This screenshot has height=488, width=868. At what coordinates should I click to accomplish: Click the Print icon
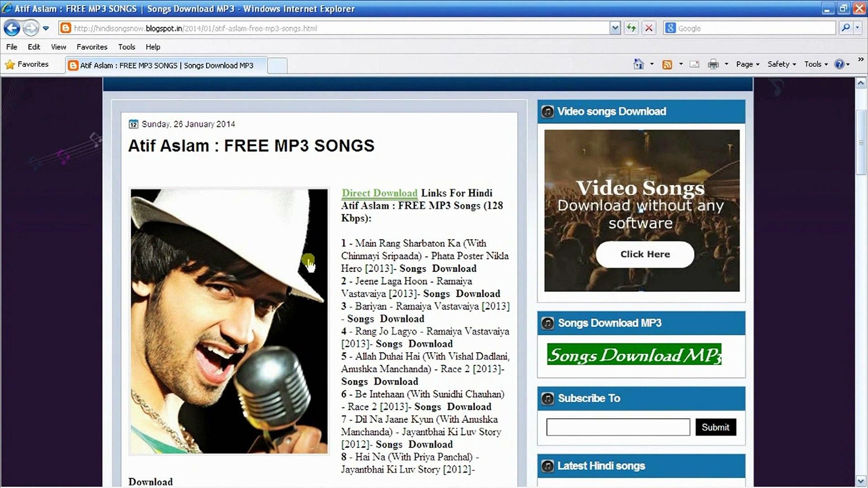(713, 64)
